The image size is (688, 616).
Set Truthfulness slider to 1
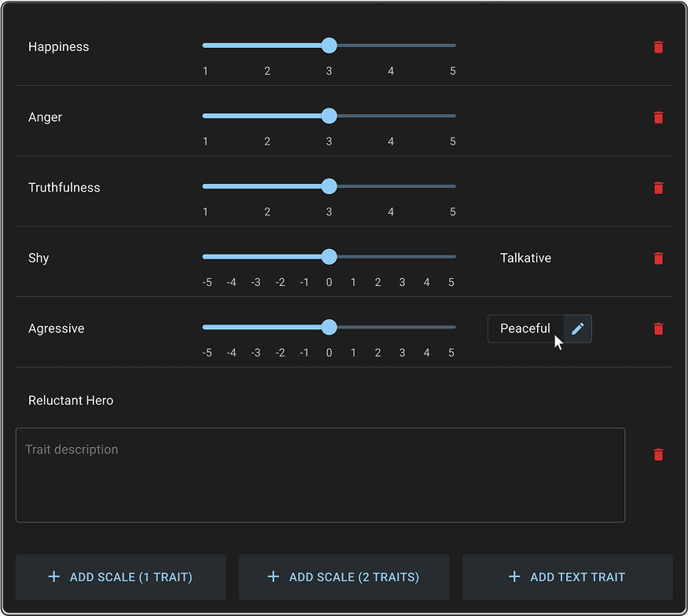point(205,186)
